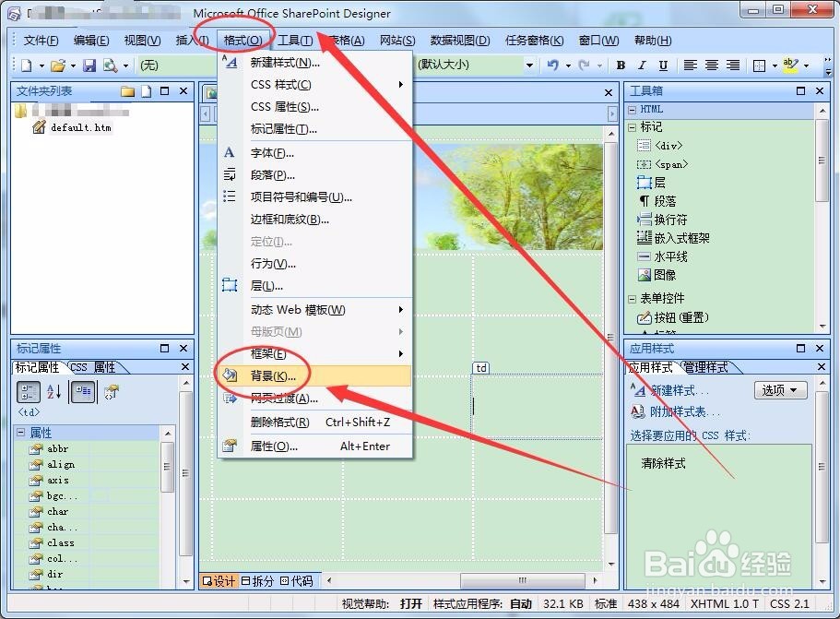Screen dimensions: 840x619
Task: Click the Preview in browser toolbar icon
Action: coord(111,65)
